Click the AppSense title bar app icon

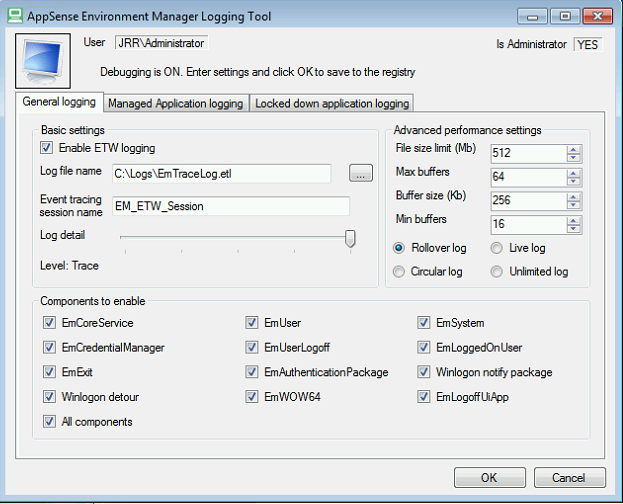pos(15,16)
